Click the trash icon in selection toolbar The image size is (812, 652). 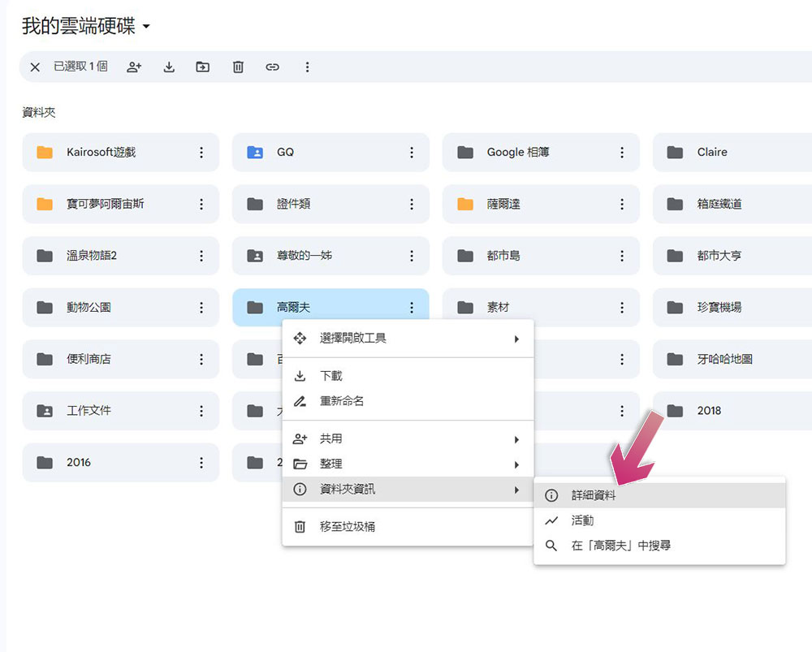(x=238, y=67)
